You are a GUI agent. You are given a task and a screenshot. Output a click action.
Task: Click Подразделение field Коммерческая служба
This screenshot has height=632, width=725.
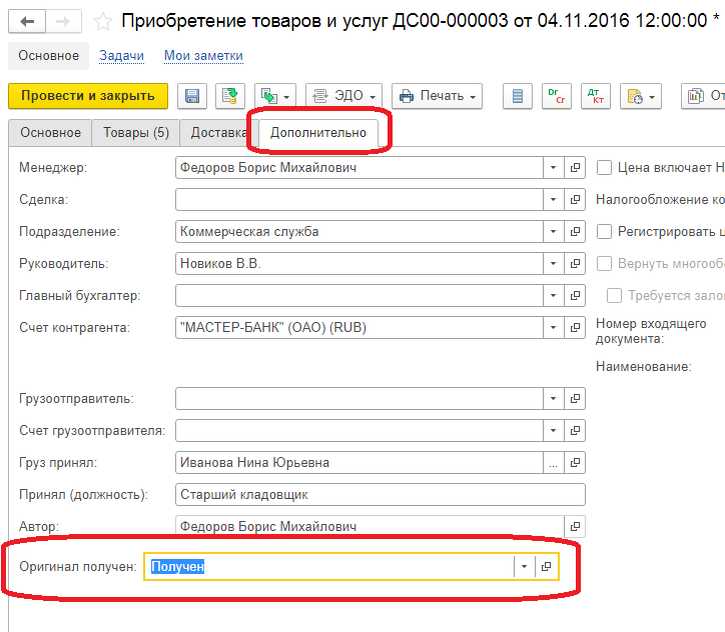tap(359, 231)
